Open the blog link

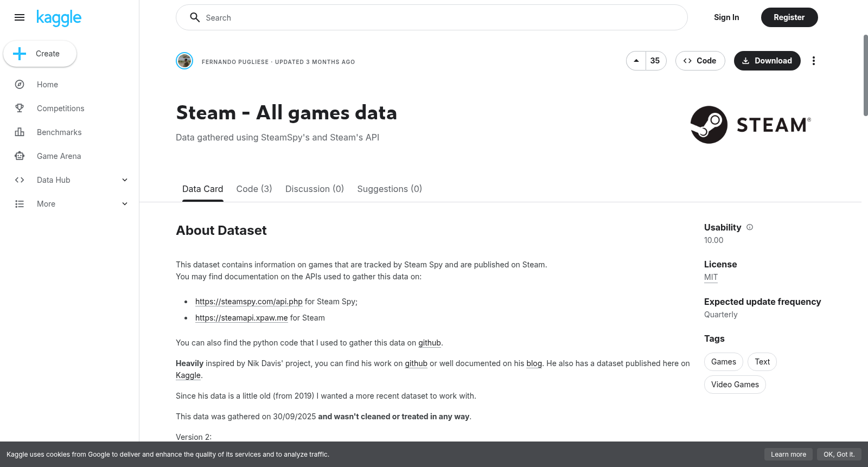534,363
